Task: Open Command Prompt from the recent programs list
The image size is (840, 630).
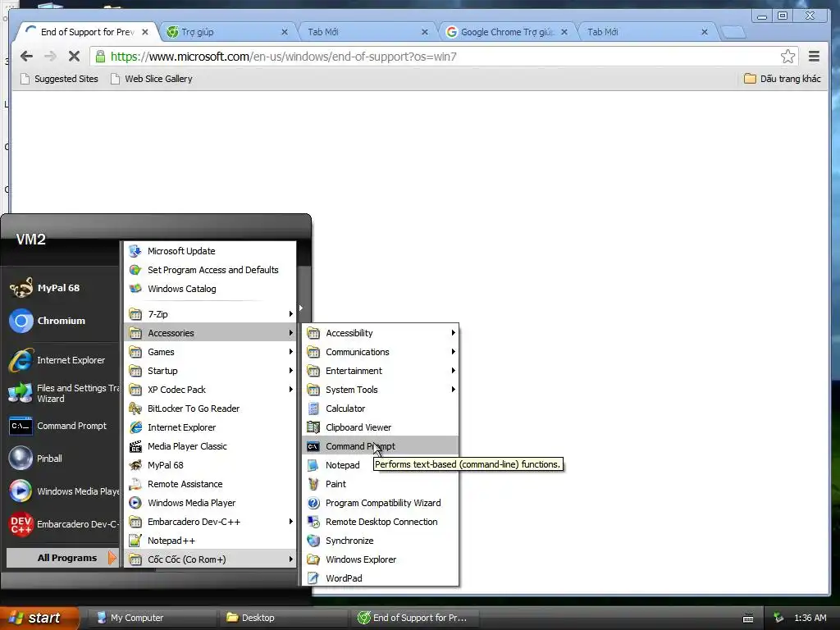Action: pos(63,426)
